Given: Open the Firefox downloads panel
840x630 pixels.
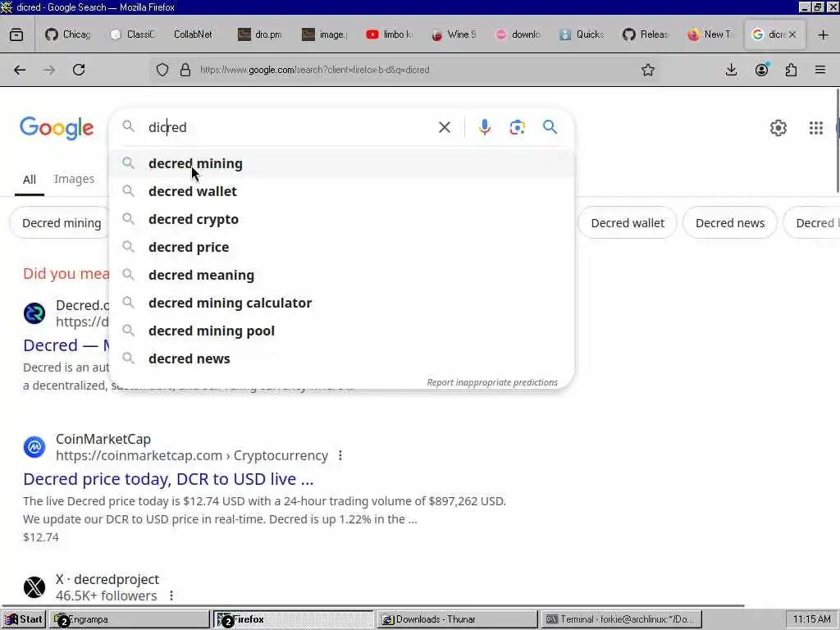Looking at the screenshot, I should [731, 70].
